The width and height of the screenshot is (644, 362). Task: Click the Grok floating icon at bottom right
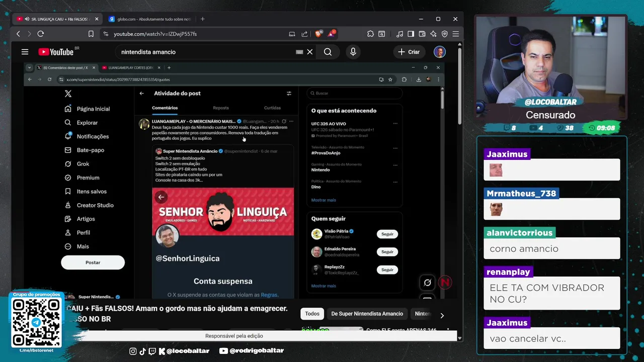coord(427,283)
